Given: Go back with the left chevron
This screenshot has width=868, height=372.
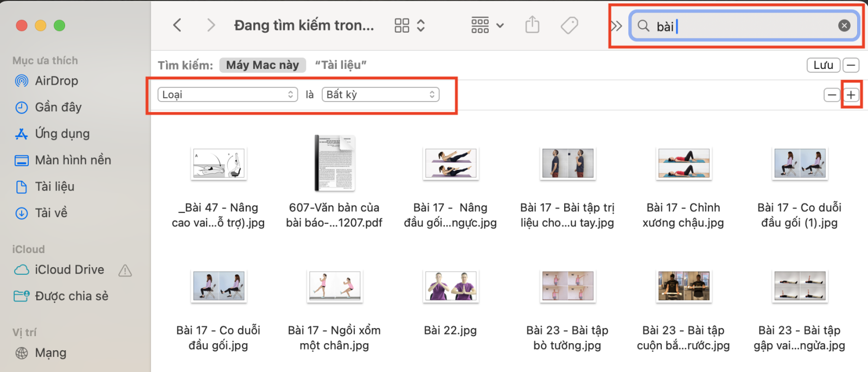Looking at the screenshot, I should 177,25.
